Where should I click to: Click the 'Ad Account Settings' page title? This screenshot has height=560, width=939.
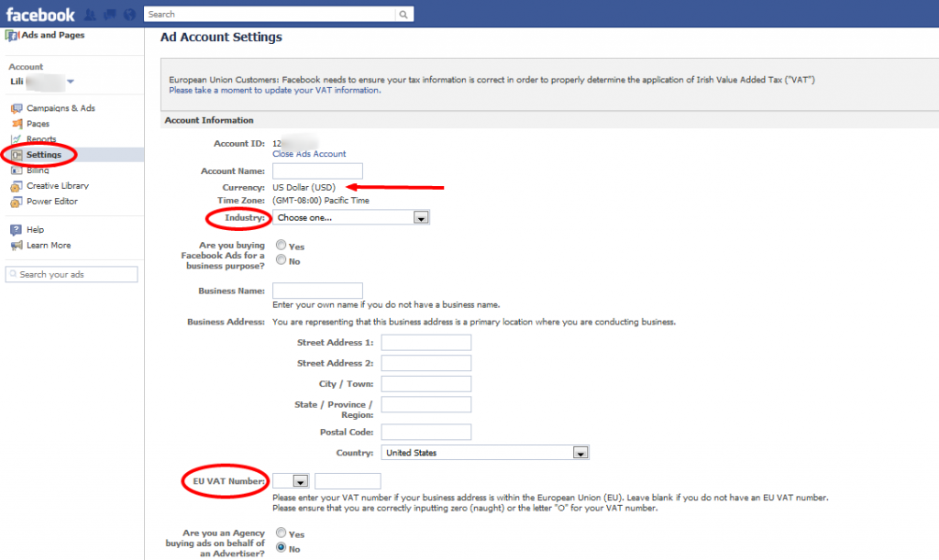click(x=221, y=37)
